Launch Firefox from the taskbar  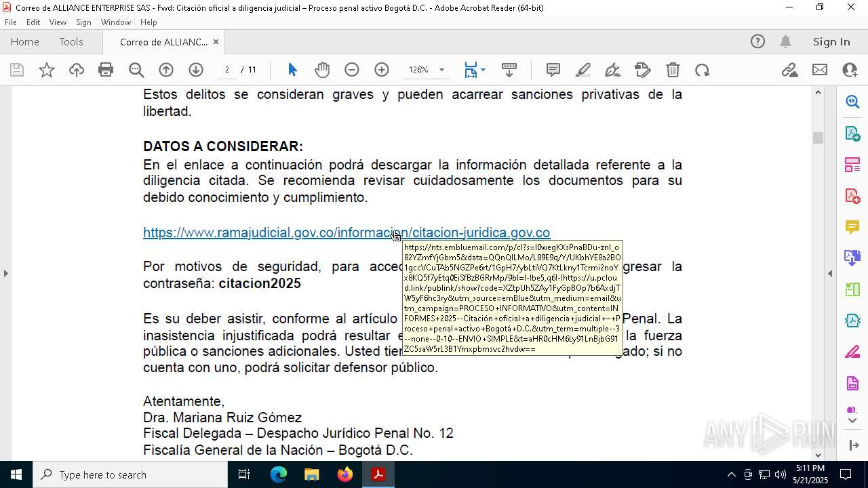pos(345,474)
